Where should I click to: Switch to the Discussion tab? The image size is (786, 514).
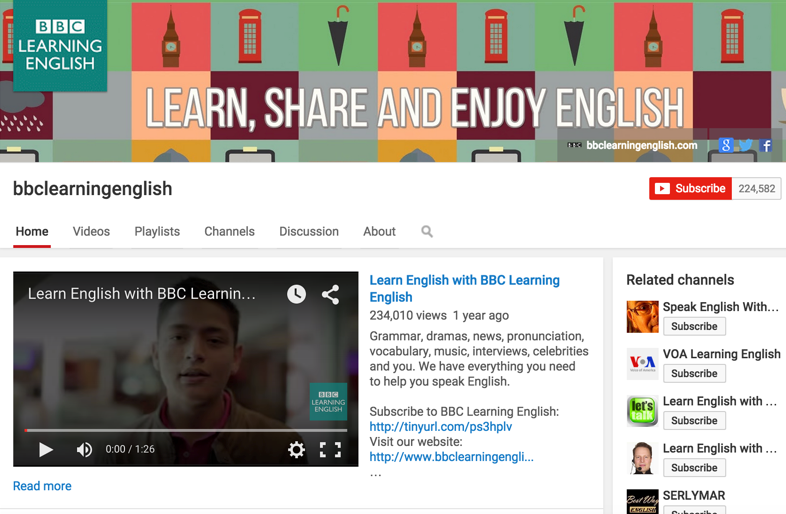point(309,231)
